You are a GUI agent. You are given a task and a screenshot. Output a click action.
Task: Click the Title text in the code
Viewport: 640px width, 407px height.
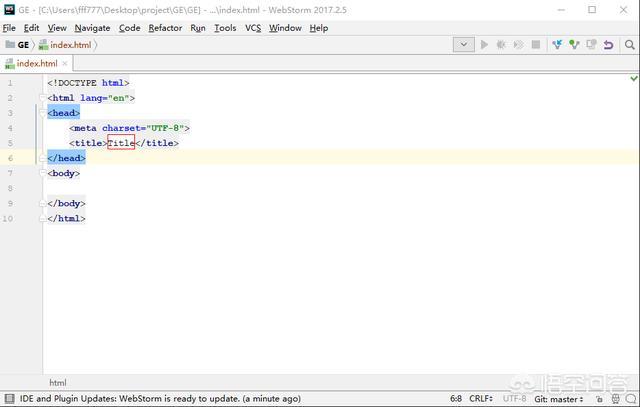(x=120, y=143)
